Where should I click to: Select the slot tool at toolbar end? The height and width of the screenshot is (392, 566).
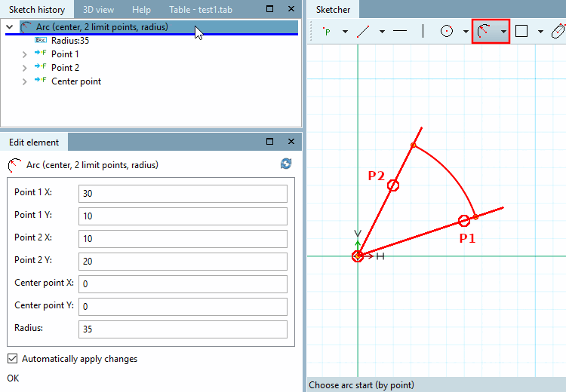click(x=558, y=32)
